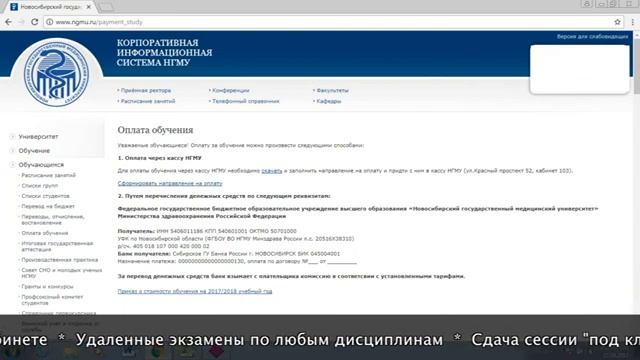Viewport: 640px width, 360px height.
Task: Open Переводы, отчисления, восстановления sidebar item
Action: (53, 220)
